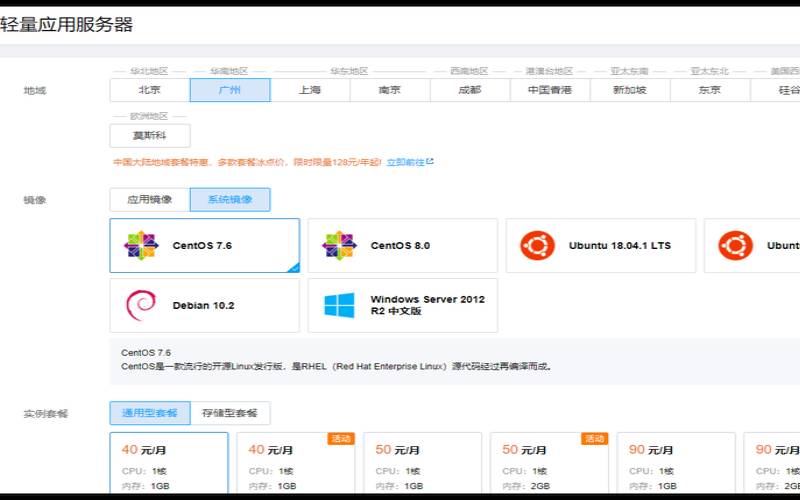
Task: Switch to the 存储型套餐 tab
Action: (230, 413)
